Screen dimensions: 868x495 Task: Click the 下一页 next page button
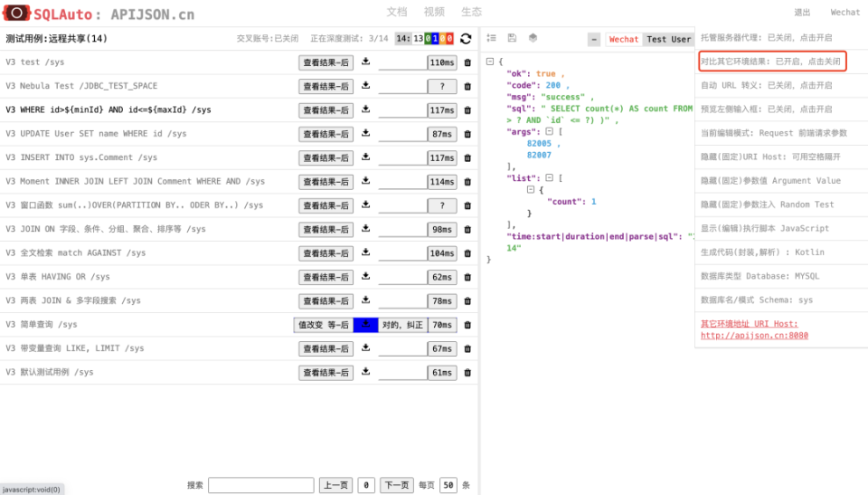click(396, 485)
